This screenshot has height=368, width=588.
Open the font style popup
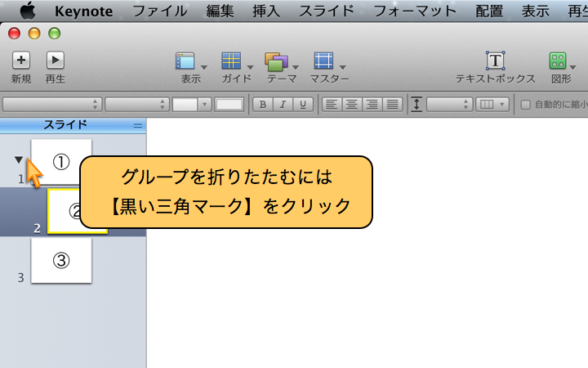(137, 105)
